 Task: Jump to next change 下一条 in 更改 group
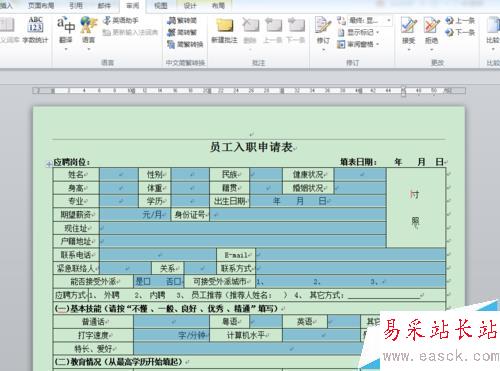[x=460, y=32]
